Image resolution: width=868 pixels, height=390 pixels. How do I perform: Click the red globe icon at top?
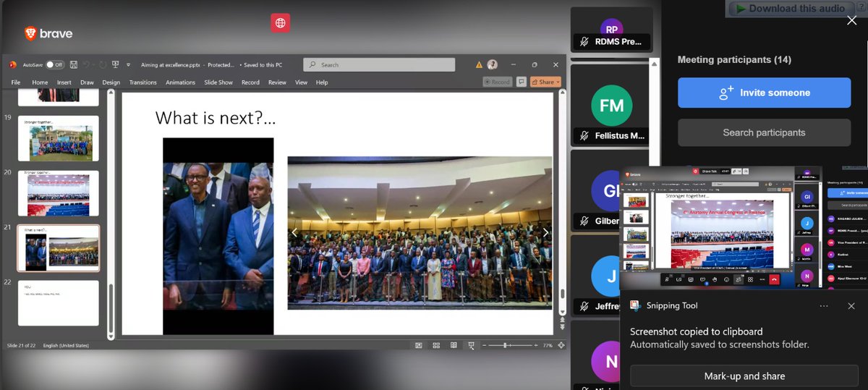281,23
